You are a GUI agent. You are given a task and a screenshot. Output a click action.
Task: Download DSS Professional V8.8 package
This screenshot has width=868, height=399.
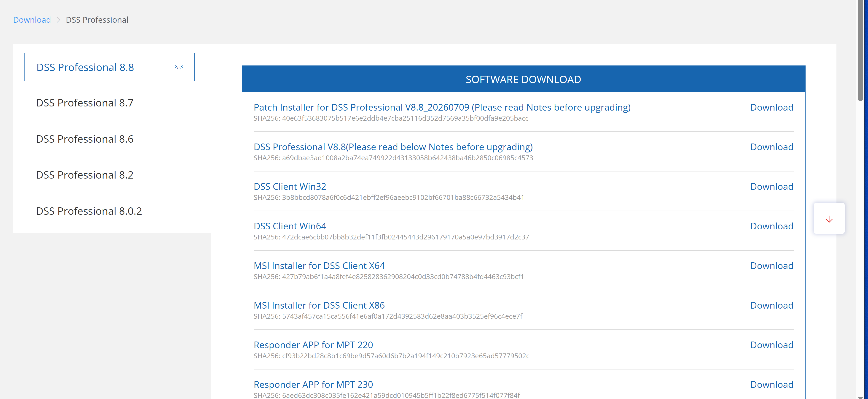pyautogui.click(x=772, y=147)
